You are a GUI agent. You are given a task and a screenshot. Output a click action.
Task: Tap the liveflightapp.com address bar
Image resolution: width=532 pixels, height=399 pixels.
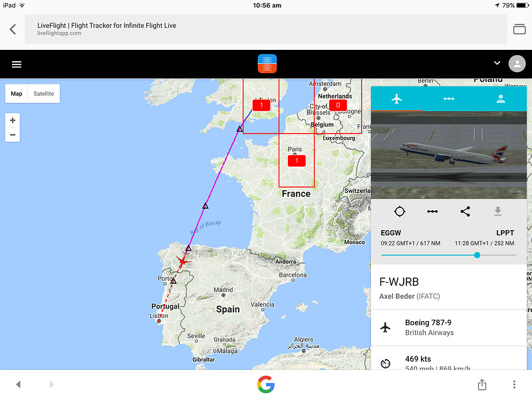point(265,29)
